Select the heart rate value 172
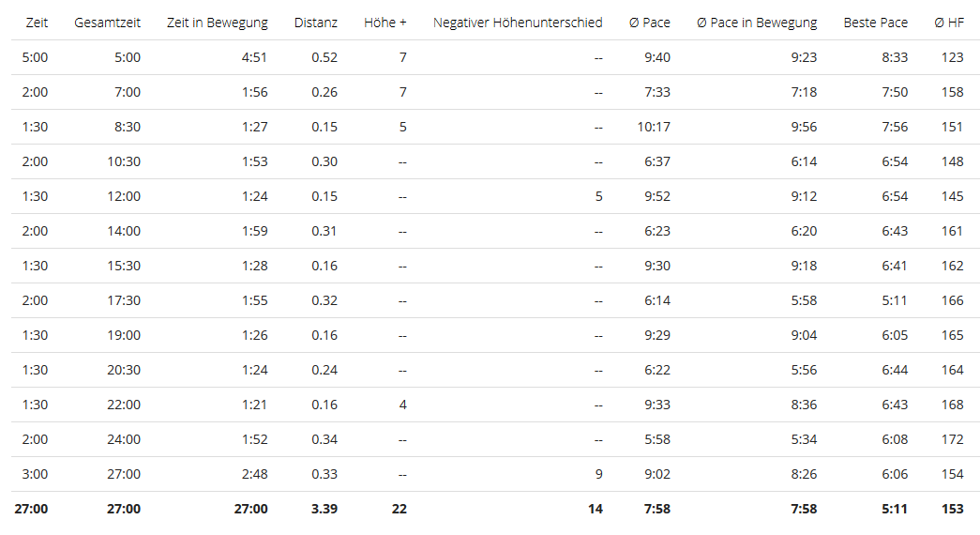 pyautogui.click(x=952, y=439)
